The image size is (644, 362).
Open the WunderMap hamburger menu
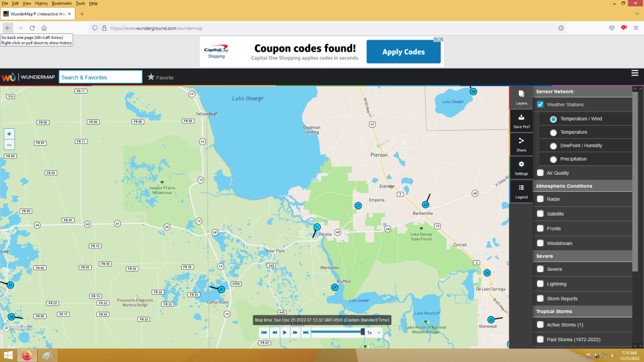point(635,73)
